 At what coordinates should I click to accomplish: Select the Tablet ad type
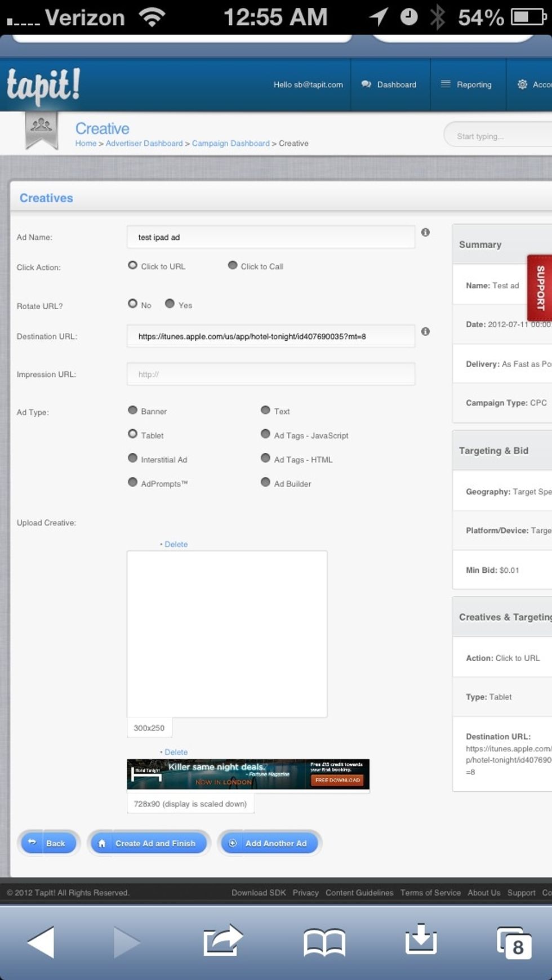132,434
